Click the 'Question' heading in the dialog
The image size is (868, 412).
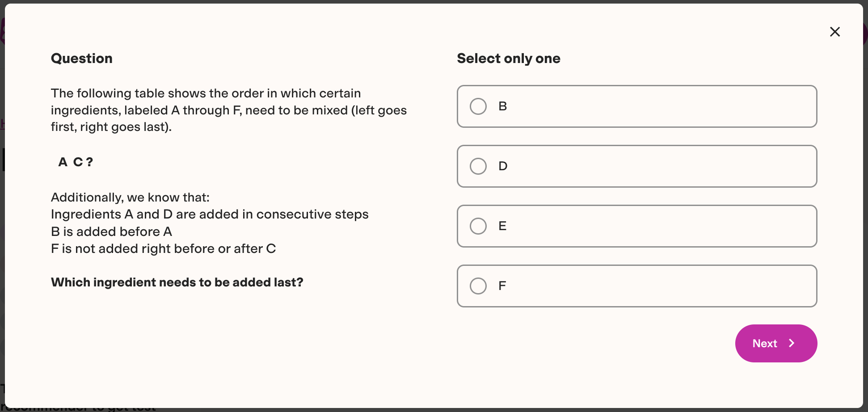pyautogui.click(x=82, y=59)
